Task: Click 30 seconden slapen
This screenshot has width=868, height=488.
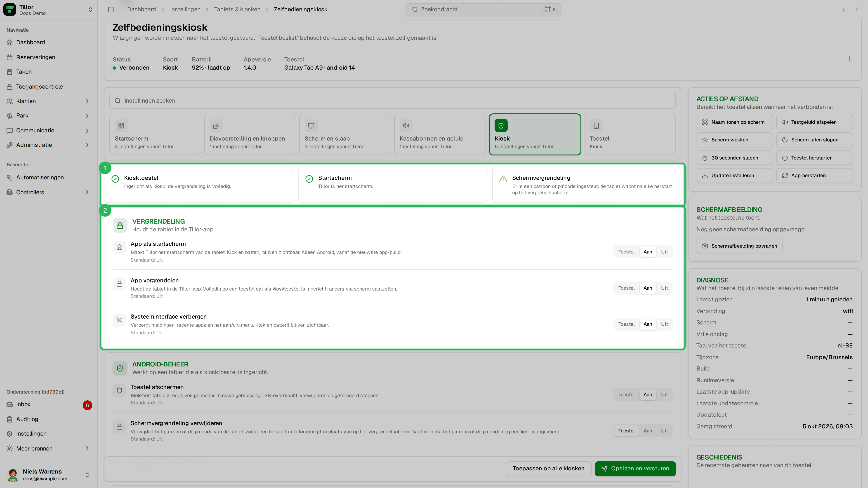Action: (735, 158)
